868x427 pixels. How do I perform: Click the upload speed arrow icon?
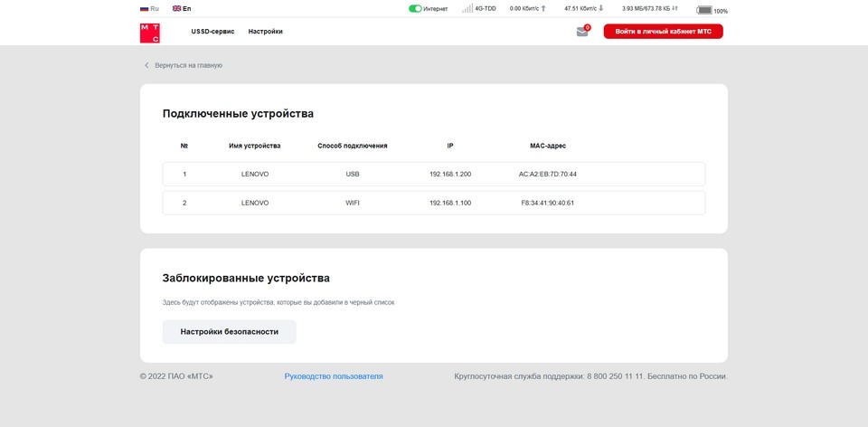point(543,9)
